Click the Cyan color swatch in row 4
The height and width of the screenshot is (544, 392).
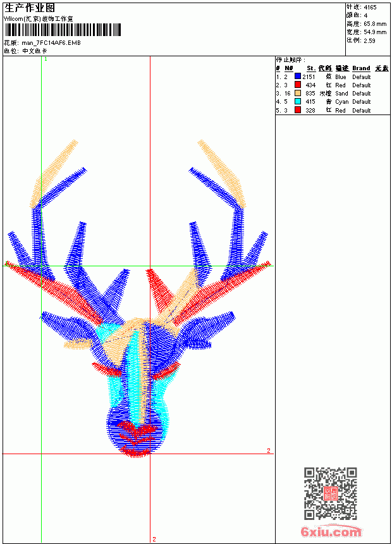pyautogui.click(x=298, y=101)
